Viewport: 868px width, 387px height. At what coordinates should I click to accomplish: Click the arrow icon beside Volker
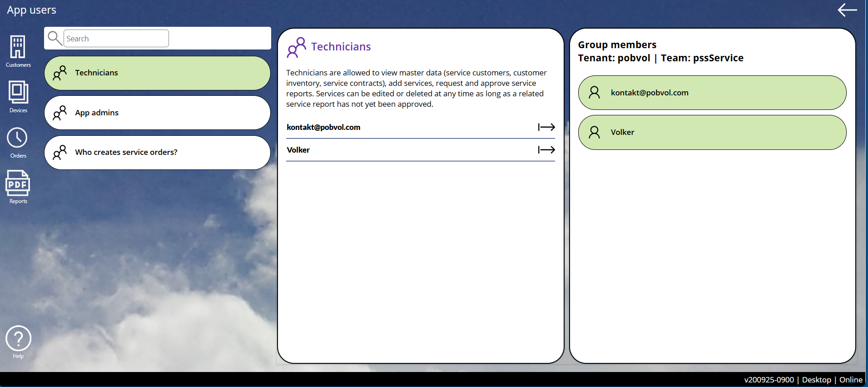546,150
